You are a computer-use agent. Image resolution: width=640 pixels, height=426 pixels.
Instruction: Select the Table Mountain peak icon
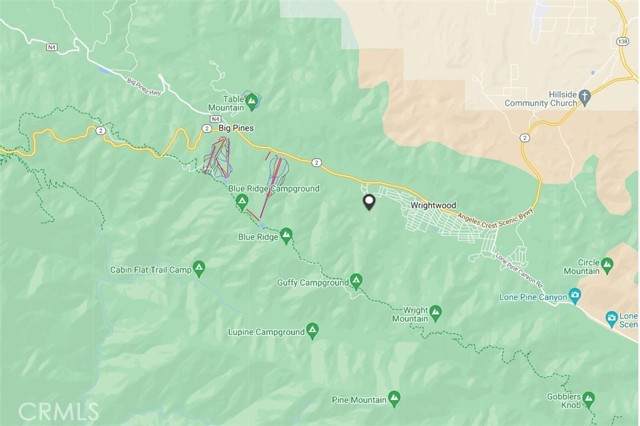point(251,100)
